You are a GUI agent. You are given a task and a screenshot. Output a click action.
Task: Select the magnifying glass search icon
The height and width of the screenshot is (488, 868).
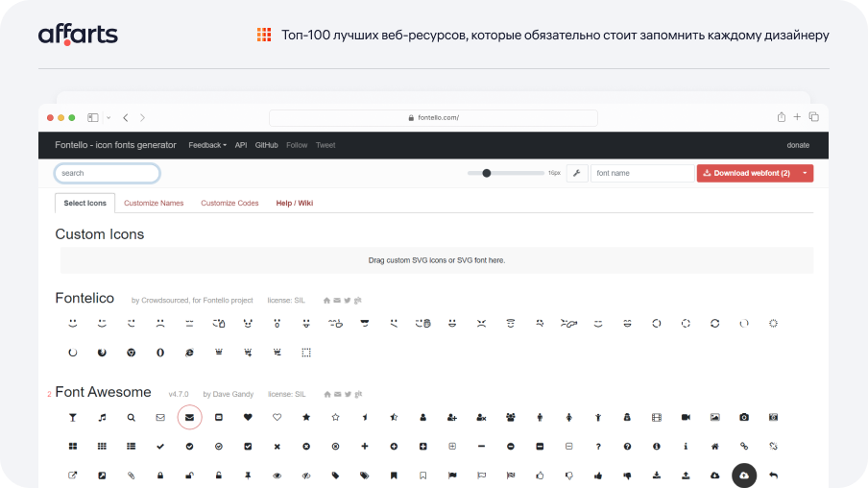[x=132, y=418]
